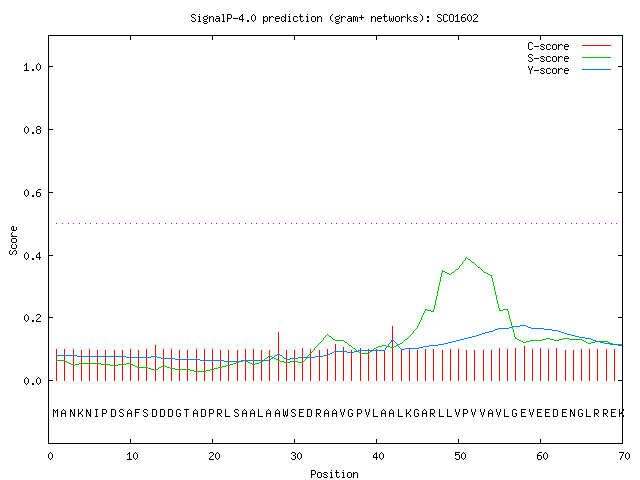Click the first residue M in sequence
The width and height of the screenshot is (640, 480).
click(56, 413)
